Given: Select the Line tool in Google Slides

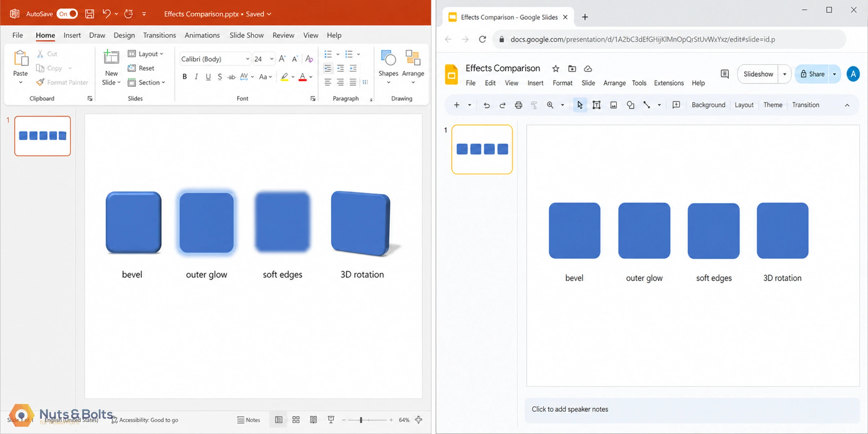Looking at the screenshot, I should point(647,105).
